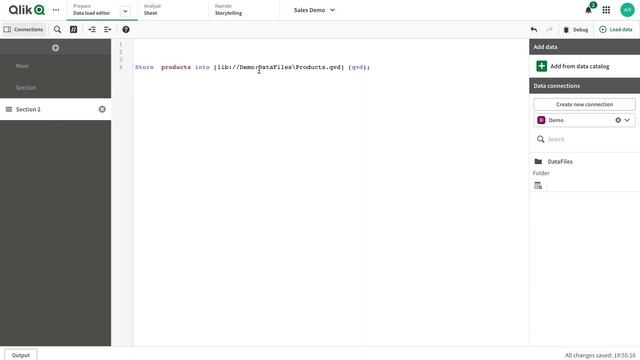640x360 pixels.
Task: Click the Add data panel header
Action: (584, 47)
